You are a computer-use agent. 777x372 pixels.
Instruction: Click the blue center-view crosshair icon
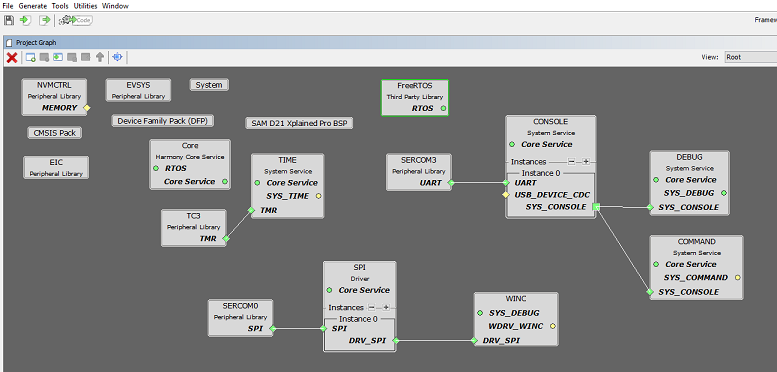(x=117, y=57)
